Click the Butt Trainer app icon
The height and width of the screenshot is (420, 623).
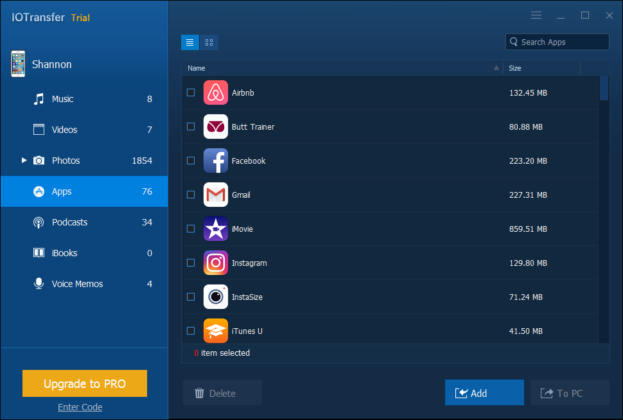(216, 127)
